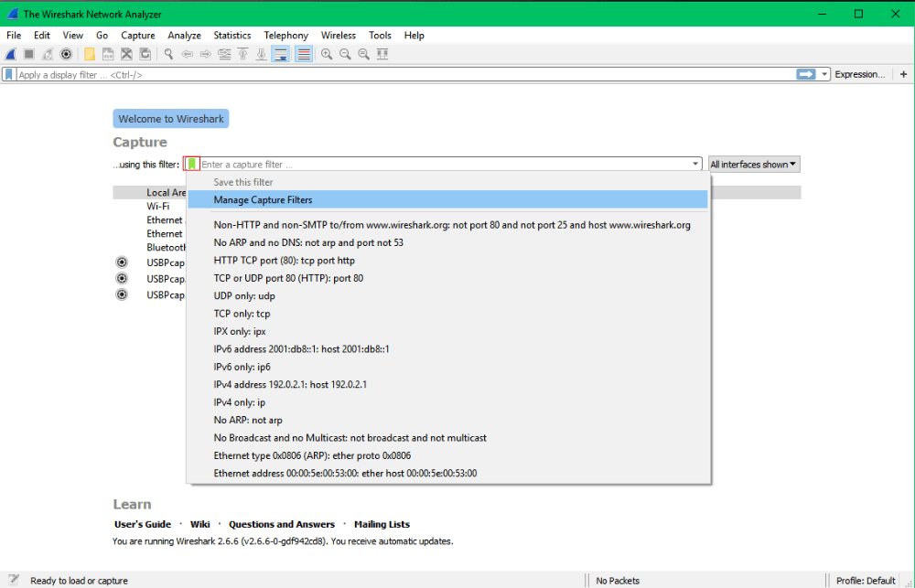This screenshot has width=915, height=588.
Task: Select the second USBPcap interface radio button
Action: pos(122,279)
